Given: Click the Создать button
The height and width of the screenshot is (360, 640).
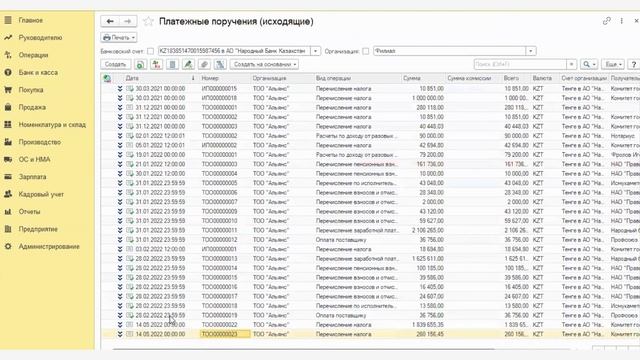Looking at the screenshot, I should click(116, 64).
